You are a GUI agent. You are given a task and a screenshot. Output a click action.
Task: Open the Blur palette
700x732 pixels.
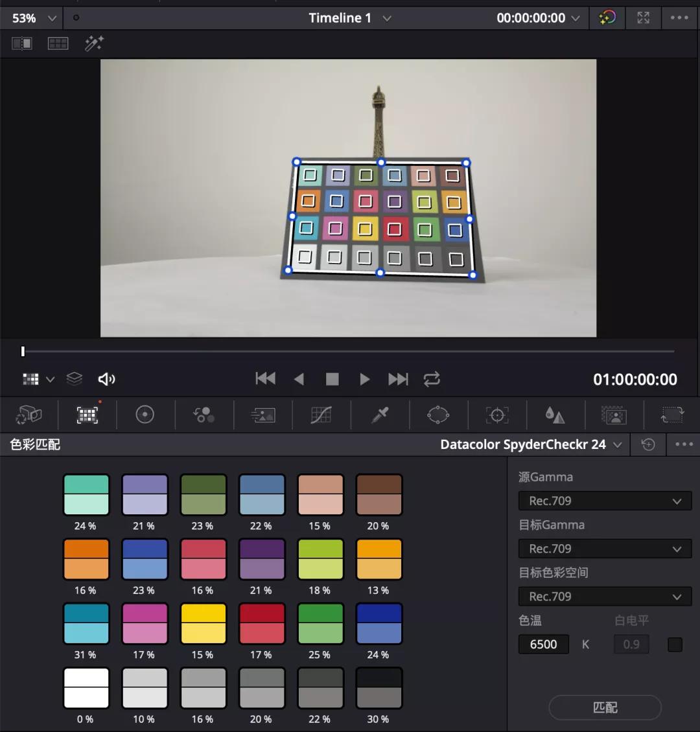tap(555, 415)
